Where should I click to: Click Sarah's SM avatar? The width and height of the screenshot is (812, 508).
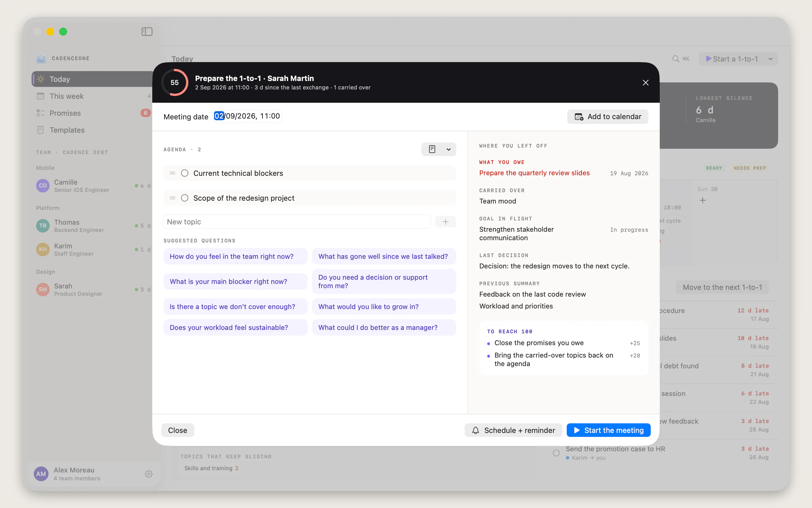(x=43, y=290)
